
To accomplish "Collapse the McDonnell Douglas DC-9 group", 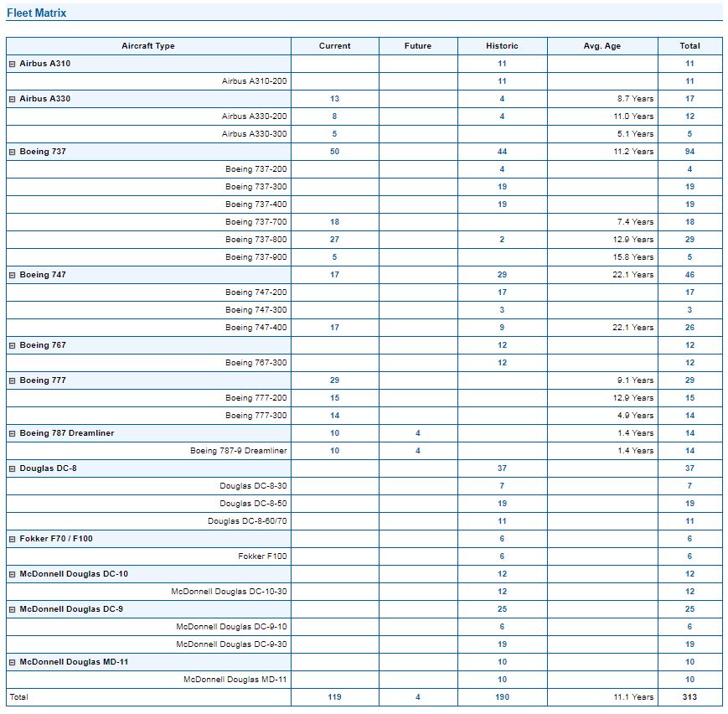I will 13,610.
